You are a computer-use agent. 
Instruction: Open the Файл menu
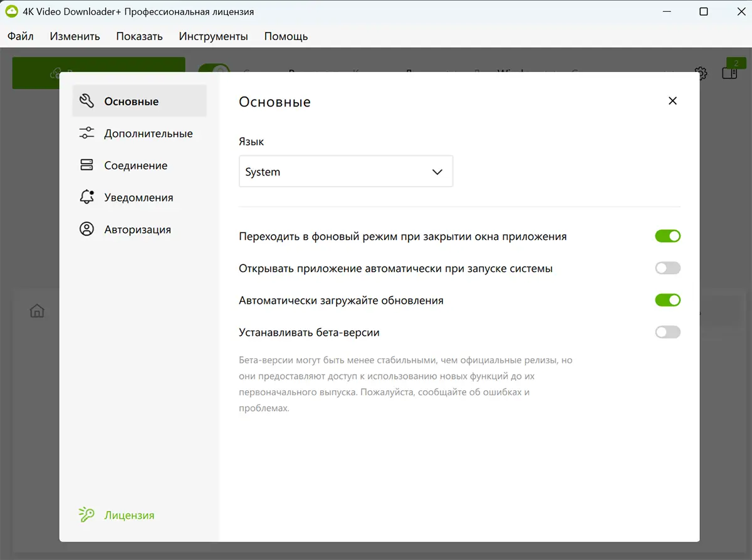pyautogui.click(x=21, y=36)
